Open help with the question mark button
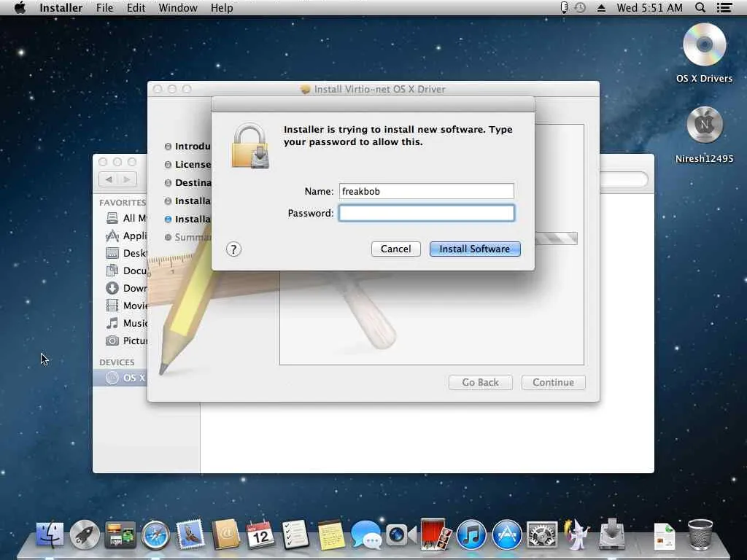This screenshot has width=747, height=560. point(233,249)
